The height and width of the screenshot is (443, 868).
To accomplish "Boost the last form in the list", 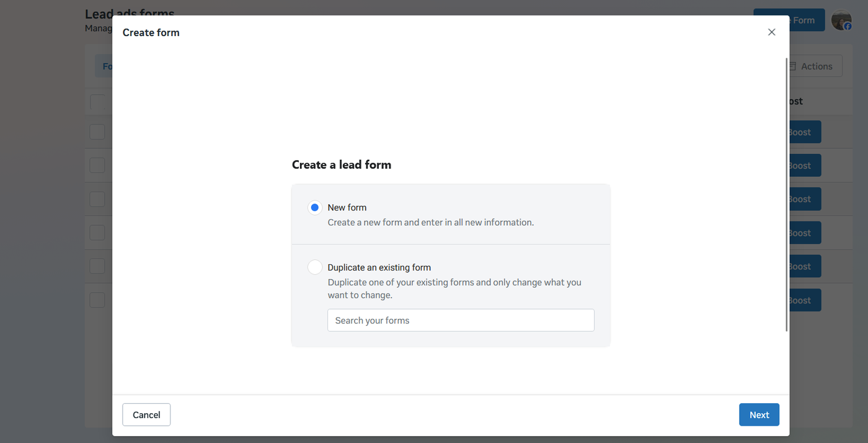I will [805, 300].
